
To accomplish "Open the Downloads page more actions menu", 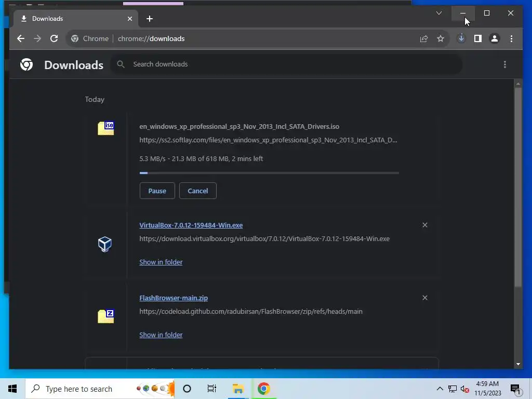I will 505,64.
